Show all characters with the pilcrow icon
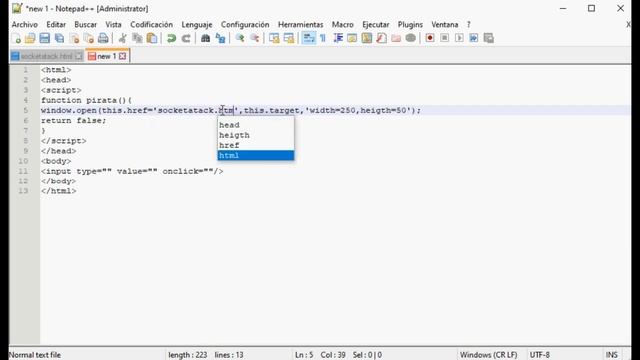This screenshot has width=640, height=360. (323, 38)
